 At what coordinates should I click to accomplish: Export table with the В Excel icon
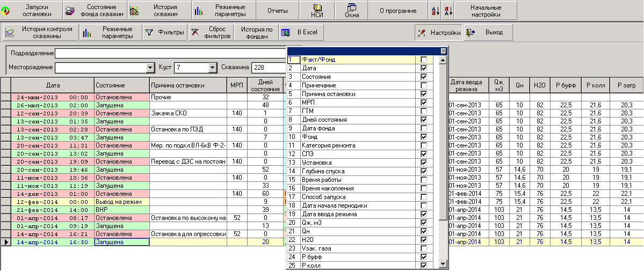286,32
